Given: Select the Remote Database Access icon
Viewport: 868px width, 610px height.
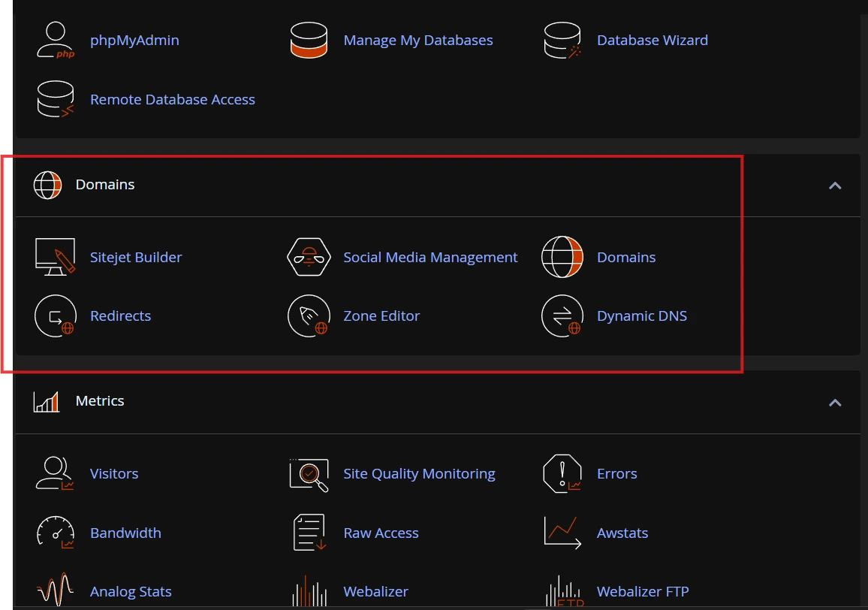Looking at the screenshot, I should click(56, 99).
